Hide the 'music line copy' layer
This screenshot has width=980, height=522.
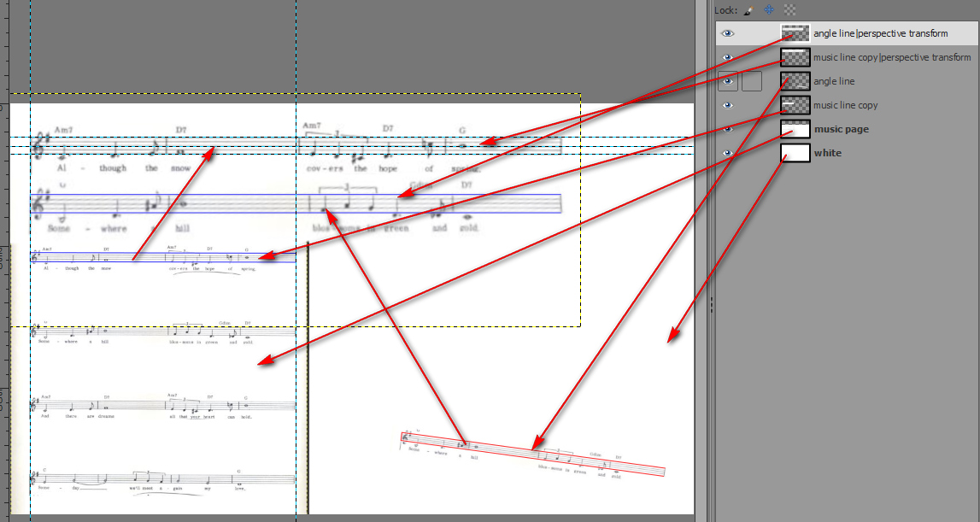(727, 105)
